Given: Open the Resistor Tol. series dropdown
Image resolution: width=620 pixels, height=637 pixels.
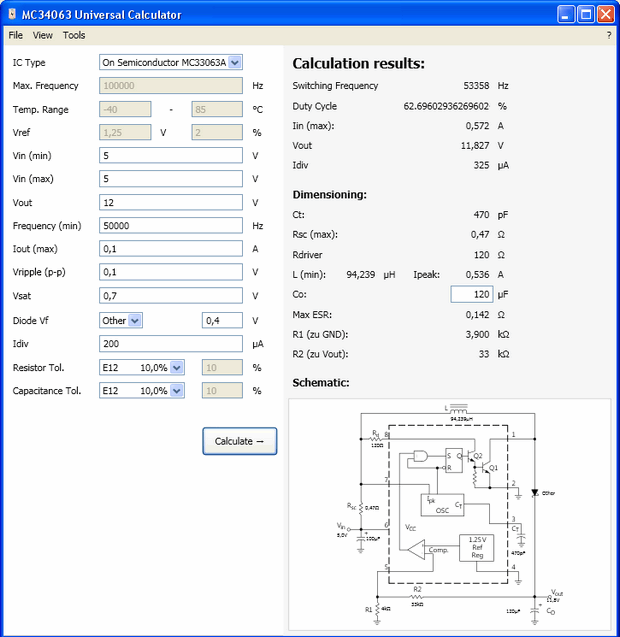Looking at the screenshot, I should [x=176, y=368].
